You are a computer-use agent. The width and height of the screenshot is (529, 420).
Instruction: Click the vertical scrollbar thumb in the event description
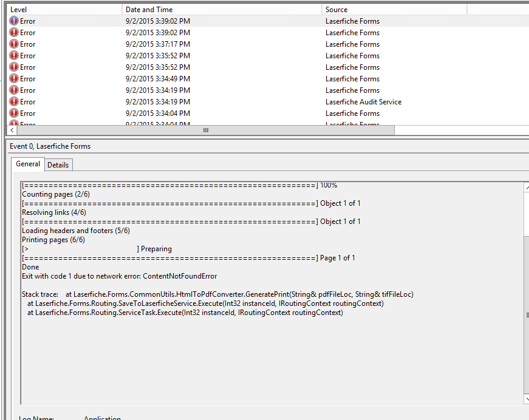click(527, 315)
